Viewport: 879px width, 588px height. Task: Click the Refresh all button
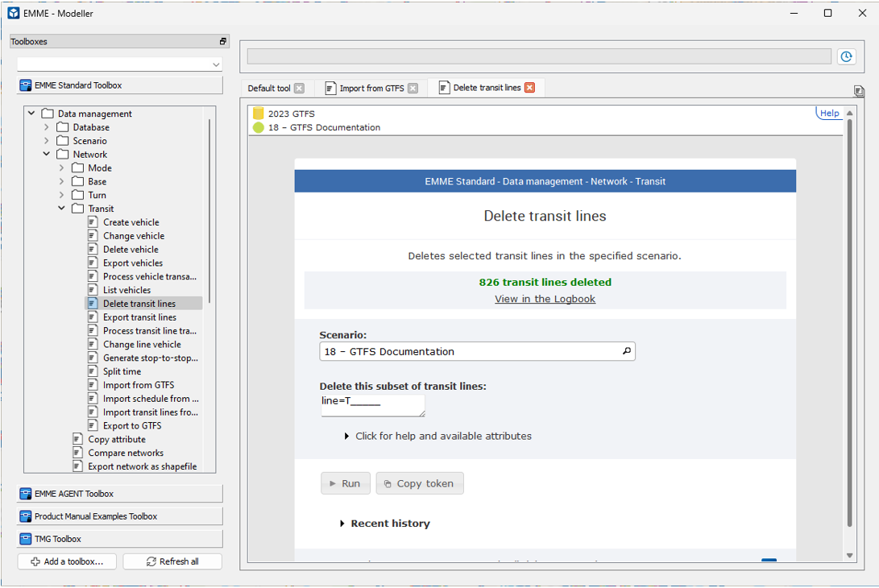[x=172, y=561]
